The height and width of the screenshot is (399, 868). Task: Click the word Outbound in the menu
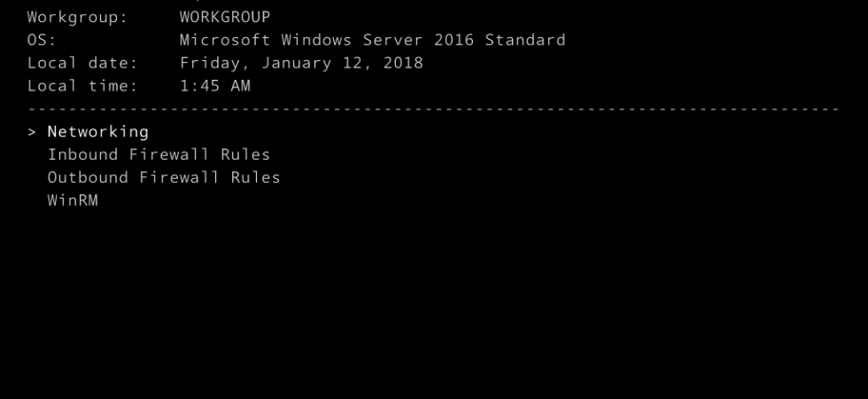[x=88, y=177]
